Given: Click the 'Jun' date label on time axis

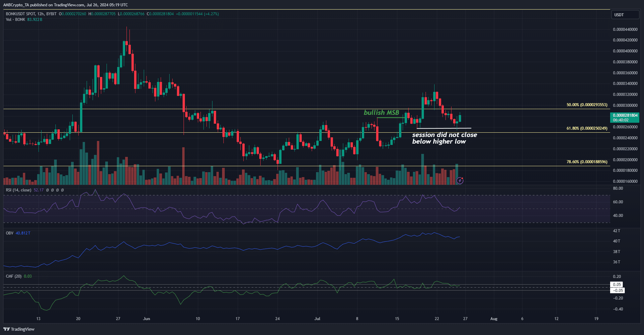Looking at the screenshot, I should 146,319.
